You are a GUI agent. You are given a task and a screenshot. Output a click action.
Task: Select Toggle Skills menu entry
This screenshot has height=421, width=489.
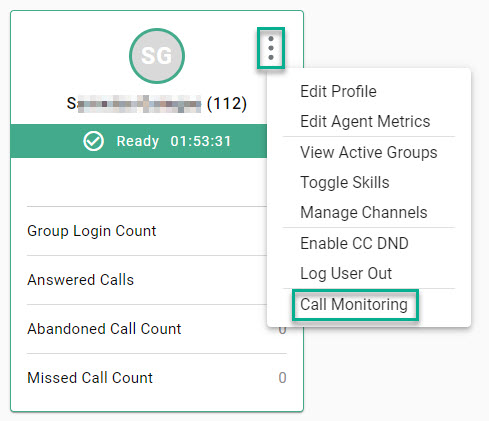(x=345, y=183)
